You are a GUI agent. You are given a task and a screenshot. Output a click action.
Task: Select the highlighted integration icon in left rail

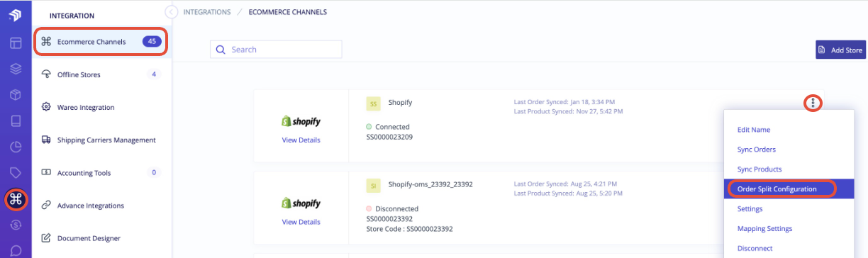16,199
